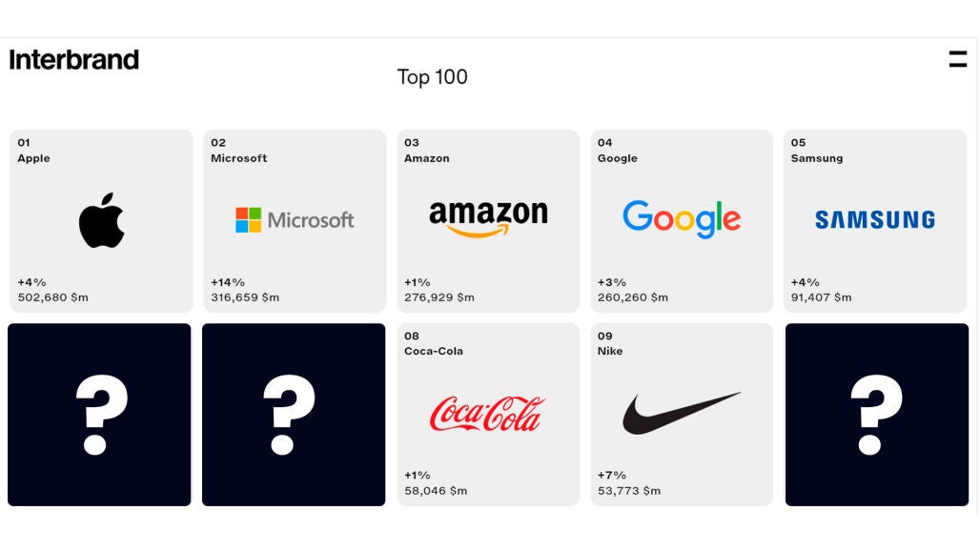Viewport: 980px width, 551px height.
Task: Click the Interbrand logo
Action: 73,60
